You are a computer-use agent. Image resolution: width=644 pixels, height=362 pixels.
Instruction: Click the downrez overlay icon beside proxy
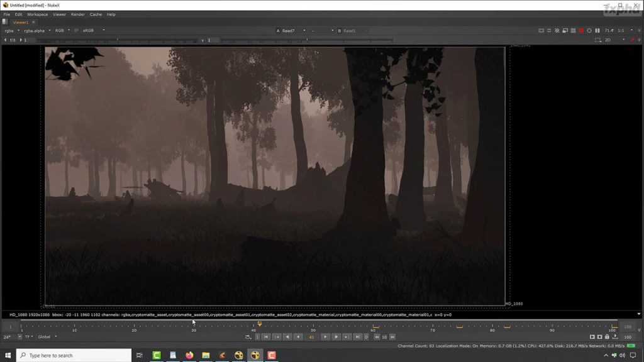565,31
